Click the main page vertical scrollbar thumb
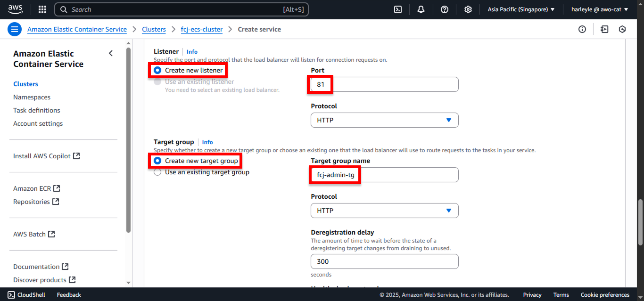Screen dimensions: 644x301 [640, 222]
